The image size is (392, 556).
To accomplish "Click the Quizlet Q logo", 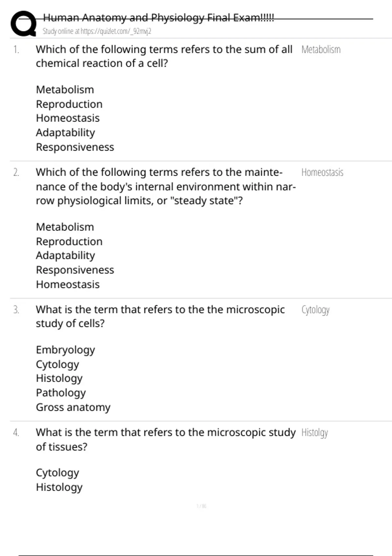I will click(24, 24).
